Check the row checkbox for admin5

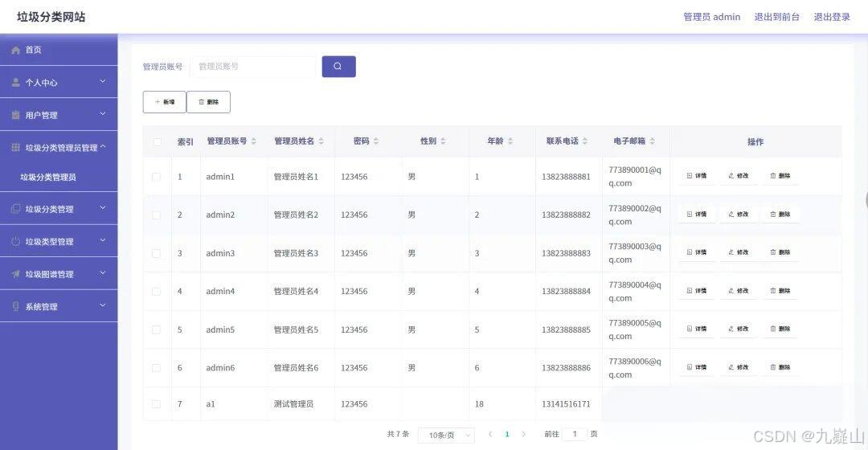pyautogui.click(x=156, y=330)
